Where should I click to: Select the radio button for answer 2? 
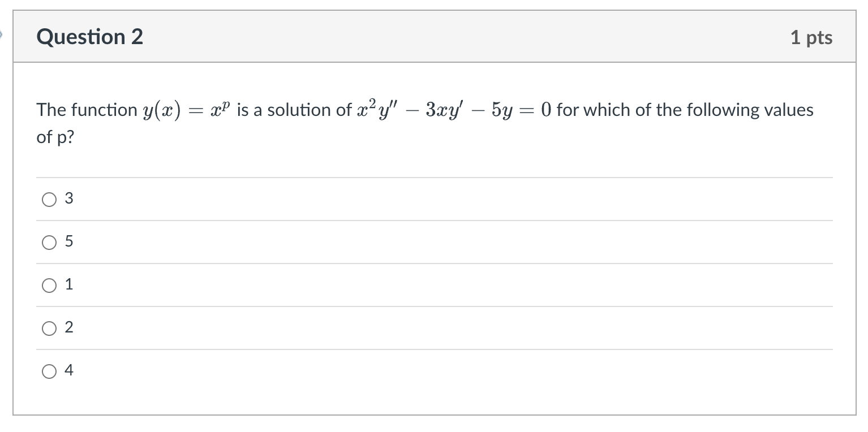tap(49, 328)
